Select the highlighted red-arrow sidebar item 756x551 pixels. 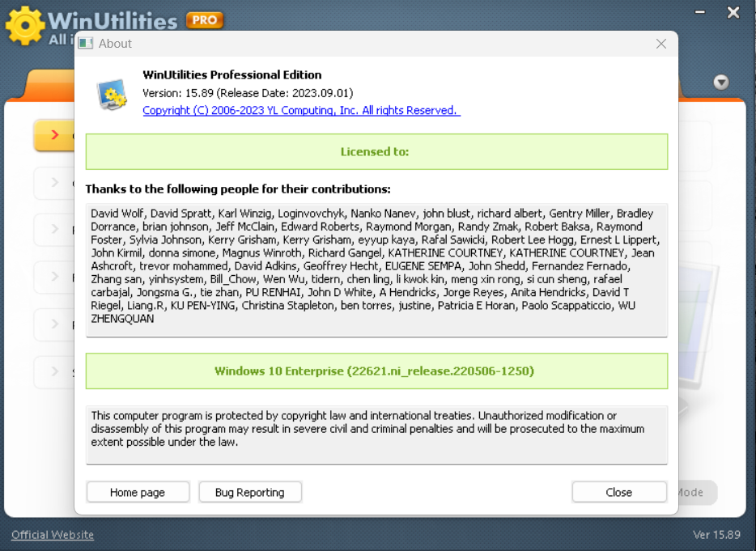click(x=54, y=135)
